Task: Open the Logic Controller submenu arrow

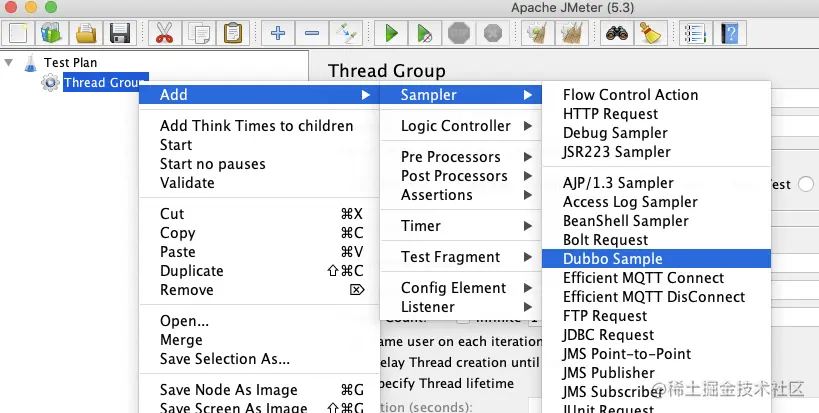Action: 528,126
